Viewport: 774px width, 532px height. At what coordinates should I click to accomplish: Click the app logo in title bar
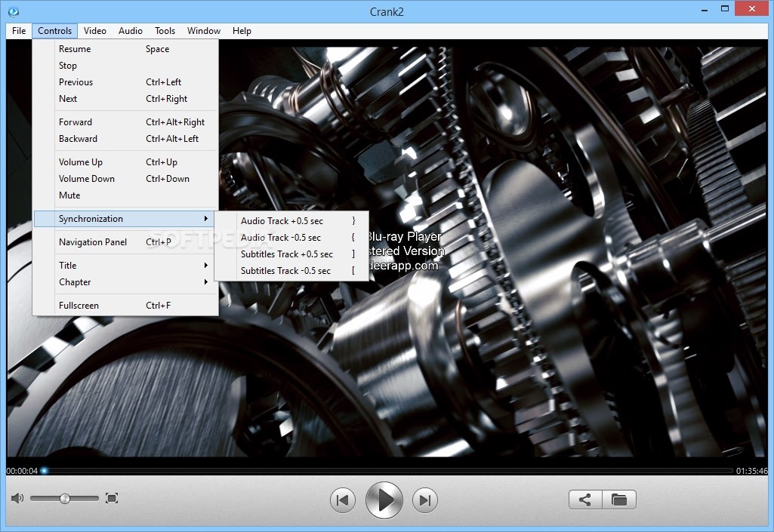(x=14, y=11)
